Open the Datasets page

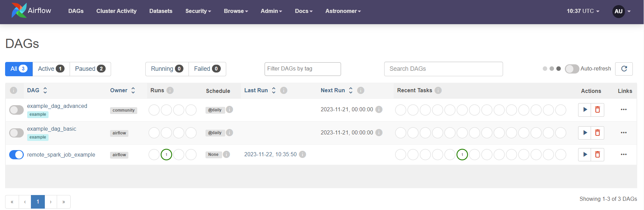coord(161,11)
